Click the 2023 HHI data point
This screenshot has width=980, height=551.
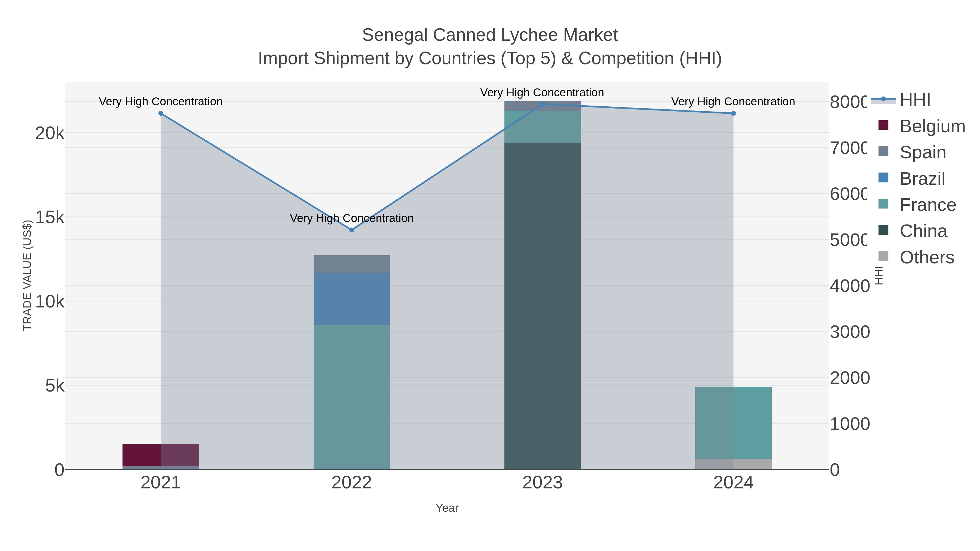pos(543,104)
